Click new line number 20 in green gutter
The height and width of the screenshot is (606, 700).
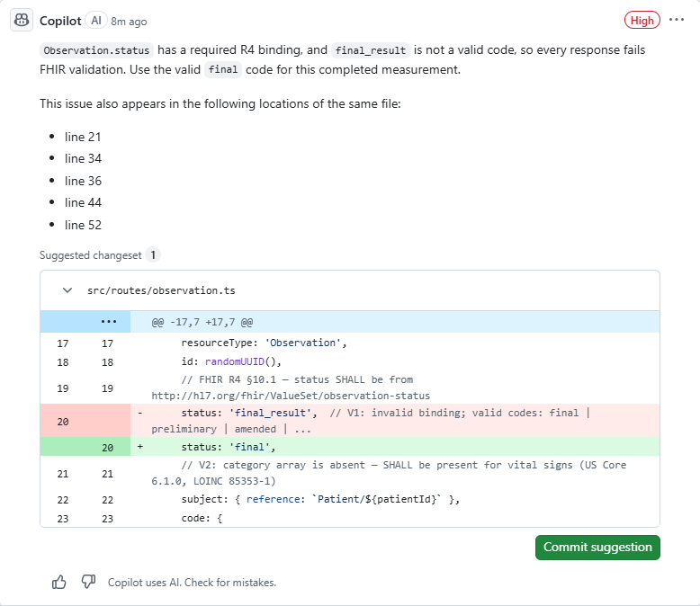tap(108, 448)
